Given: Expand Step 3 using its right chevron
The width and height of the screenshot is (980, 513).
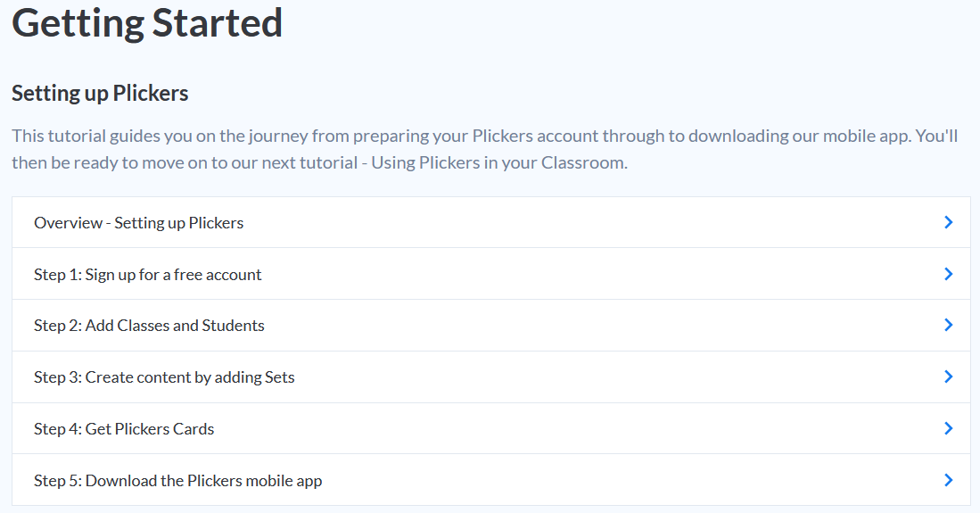Looking at the screenshot, I should 948,377.
